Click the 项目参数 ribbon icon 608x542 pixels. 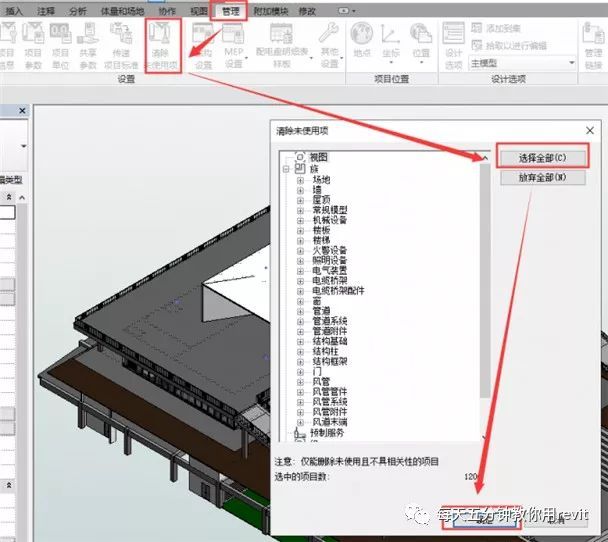33,44
